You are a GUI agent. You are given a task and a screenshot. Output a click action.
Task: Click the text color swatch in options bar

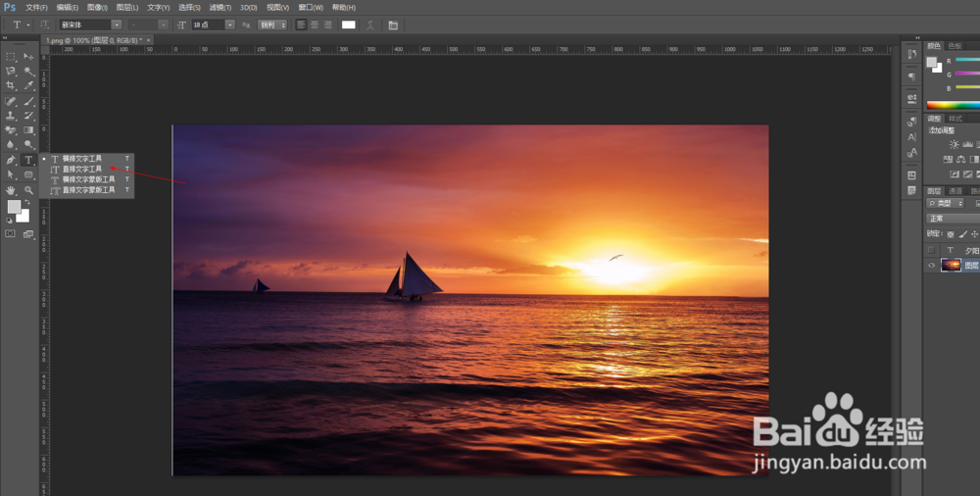click(x=349, y=25)
